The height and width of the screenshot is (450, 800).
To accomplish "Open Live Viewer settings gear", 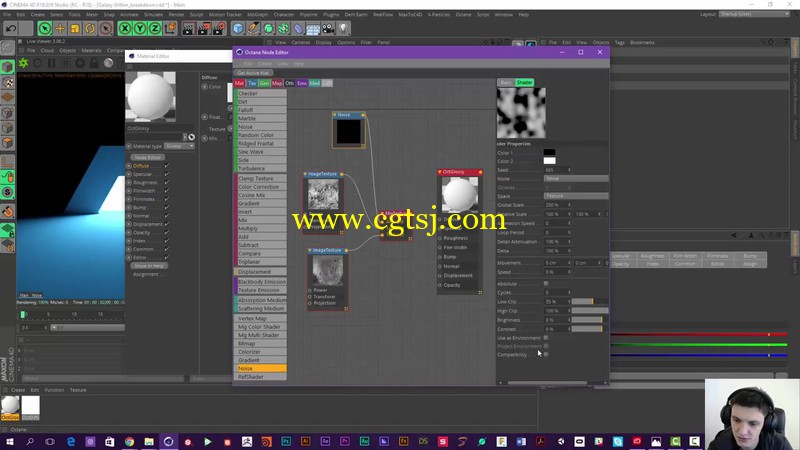I will pyautogui.click(x=80, y=63).
